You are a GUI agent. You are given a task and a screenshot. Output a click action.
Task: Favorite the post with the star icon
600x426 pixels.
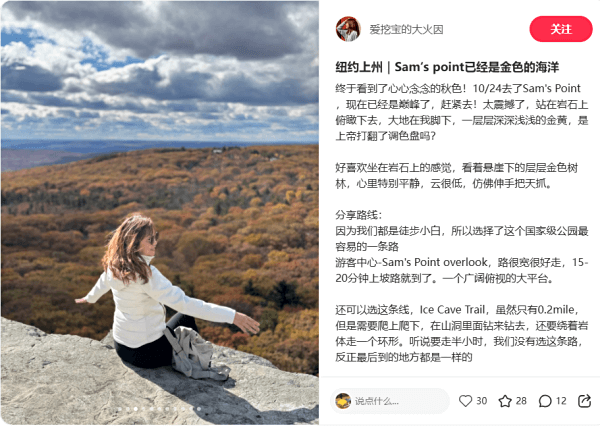pyautogui.click(x=505, y=401)
